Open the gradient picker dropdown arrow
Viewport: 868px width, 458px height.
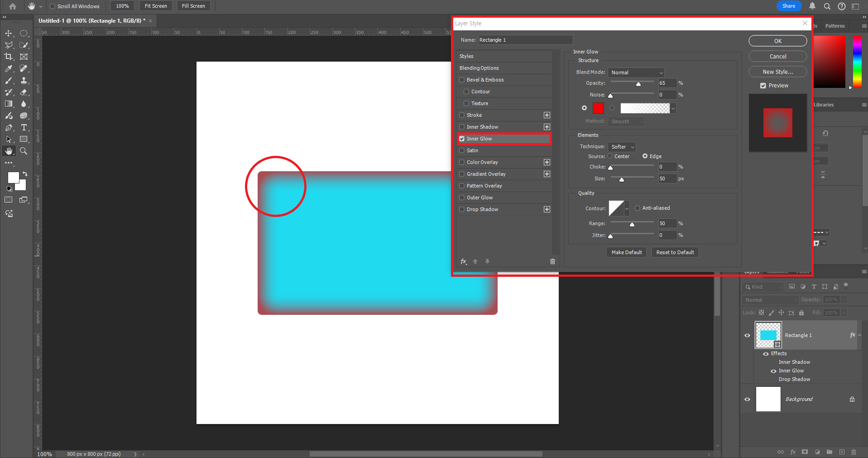pos(673,108)
